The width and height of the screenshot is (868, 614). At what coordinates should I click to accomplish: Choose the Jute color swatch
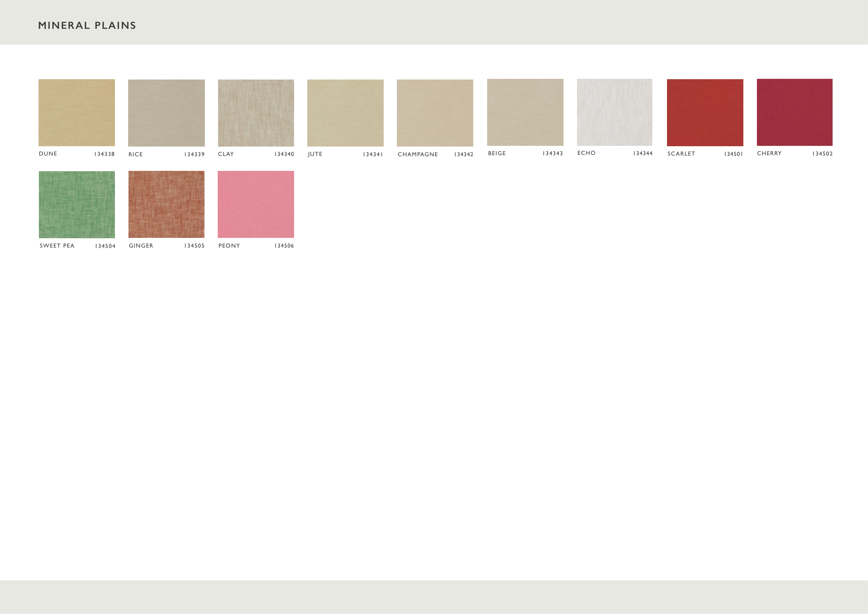(345, 113)
